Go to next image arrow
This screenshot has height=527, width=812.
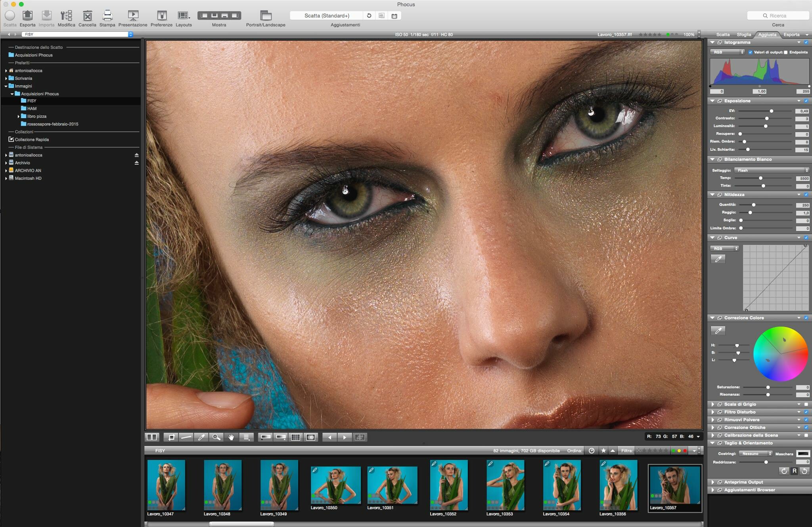345,437
